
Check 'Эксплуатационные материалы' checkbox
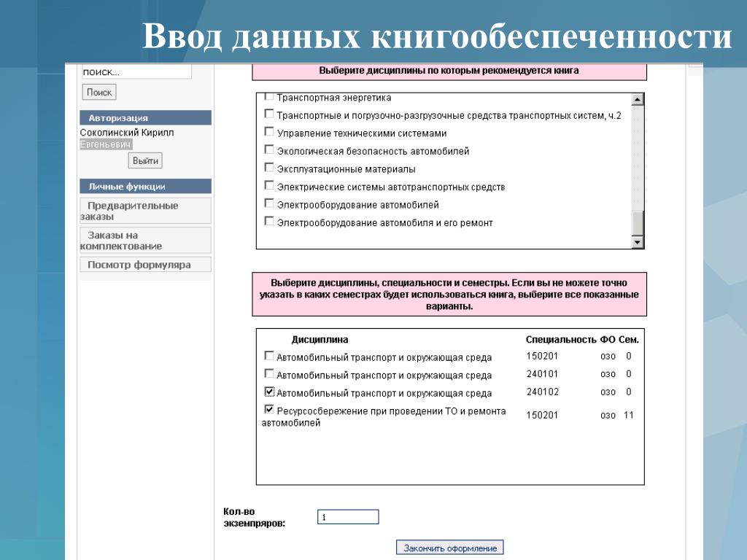[x=268, y=168]
